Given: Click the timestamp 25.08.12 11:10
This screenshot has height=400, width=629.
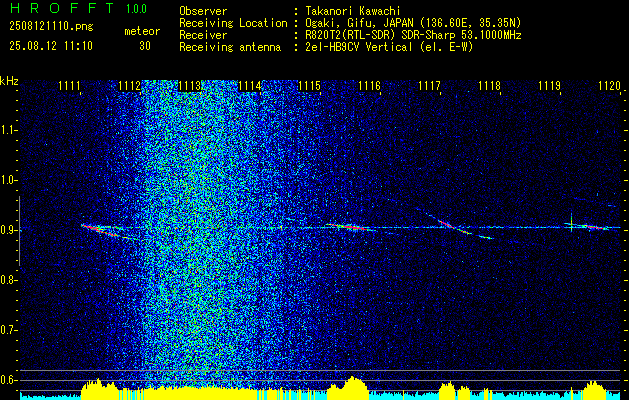Looking at the screenshot, I should click(x=51, y=45).
